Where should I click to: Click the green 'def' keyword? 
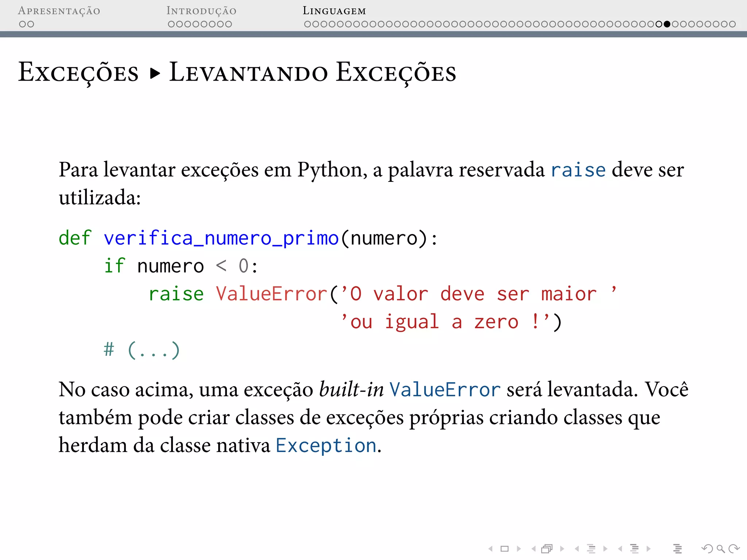(x=75, y=238)
